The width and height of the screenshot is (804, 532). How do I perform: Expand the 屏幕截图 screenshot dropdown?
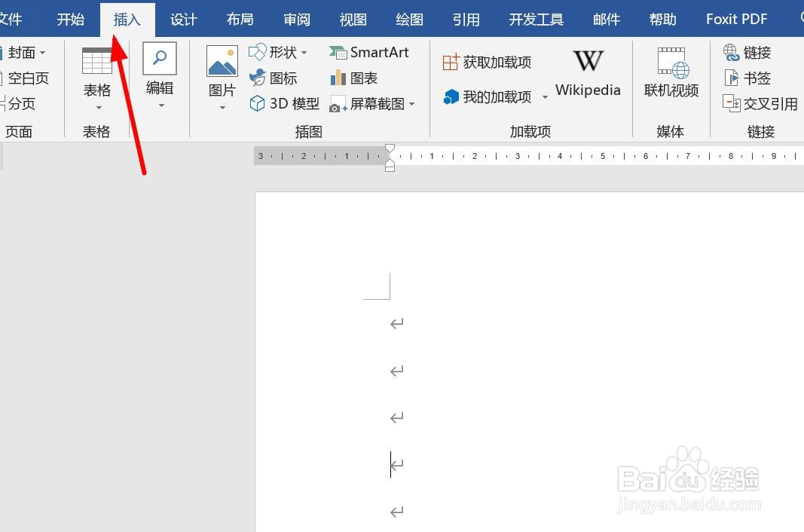[x=411, y=104]
